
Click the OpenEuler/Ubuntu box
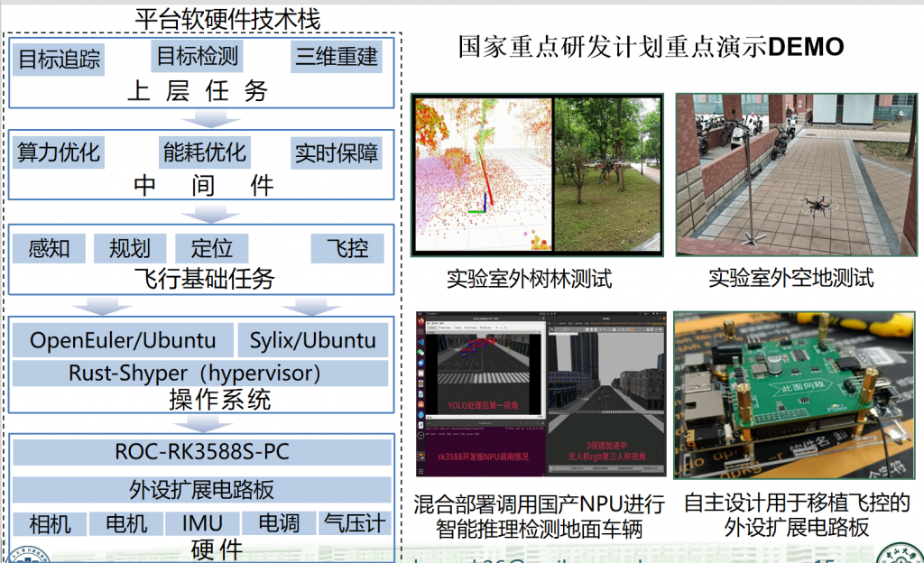(123, 340)
